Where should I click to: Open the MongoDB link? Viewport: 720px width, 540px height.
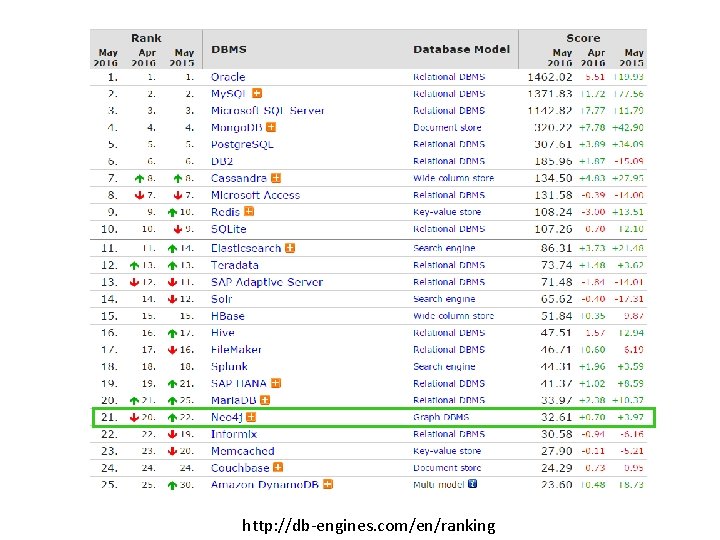tap(236, 128)
